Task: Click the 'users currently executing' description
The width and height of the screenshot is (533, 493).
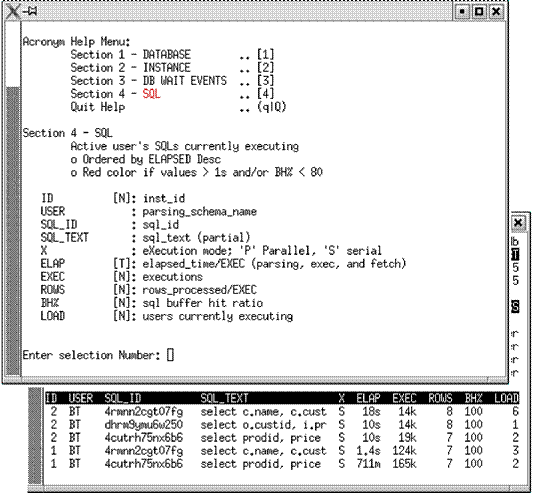Action: pyautogui.click(x=218, y=316)
